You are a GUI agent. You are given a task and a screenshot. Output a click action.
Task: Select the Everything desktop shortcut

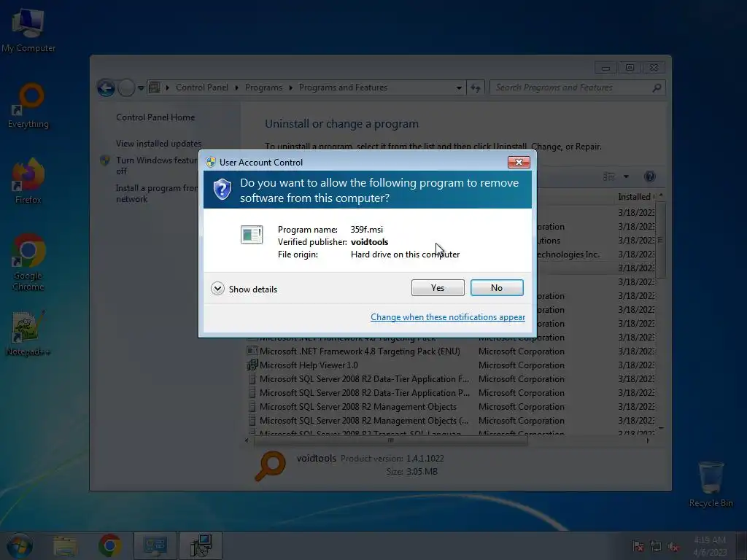tap(28, 106)
